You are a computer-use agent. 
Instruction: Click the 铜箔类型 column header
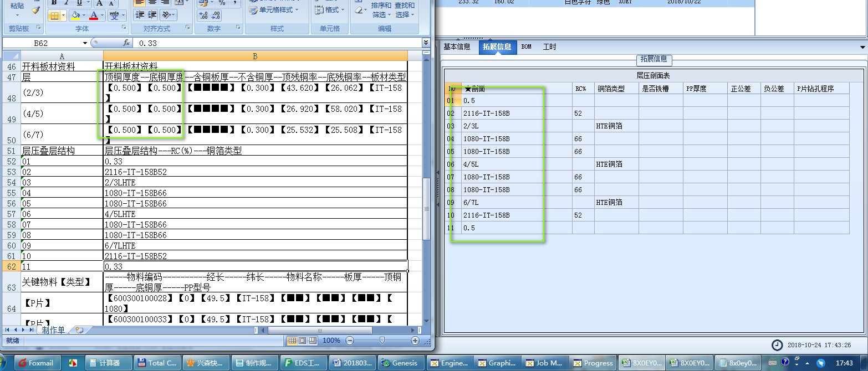point(616,88)
